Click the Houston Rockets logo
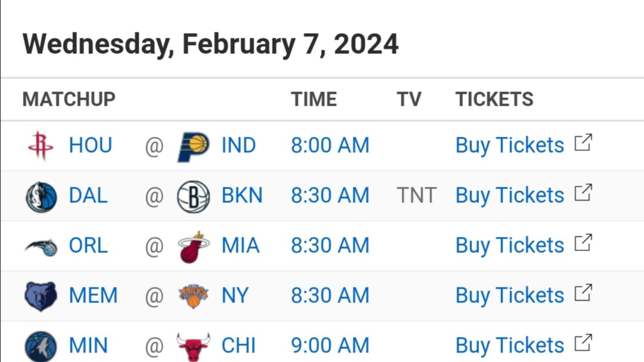This screenshot has height=362, width=644. coord(41,146)
